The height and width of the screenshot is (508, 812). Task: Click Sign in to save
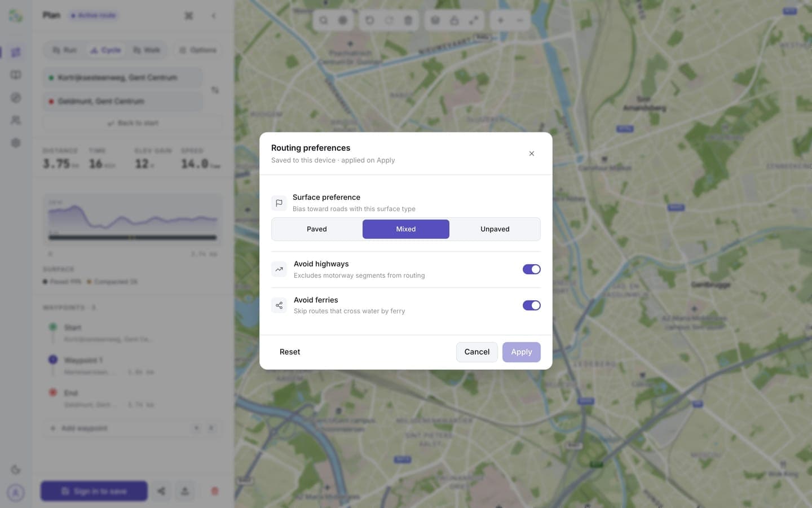(94, 491)
